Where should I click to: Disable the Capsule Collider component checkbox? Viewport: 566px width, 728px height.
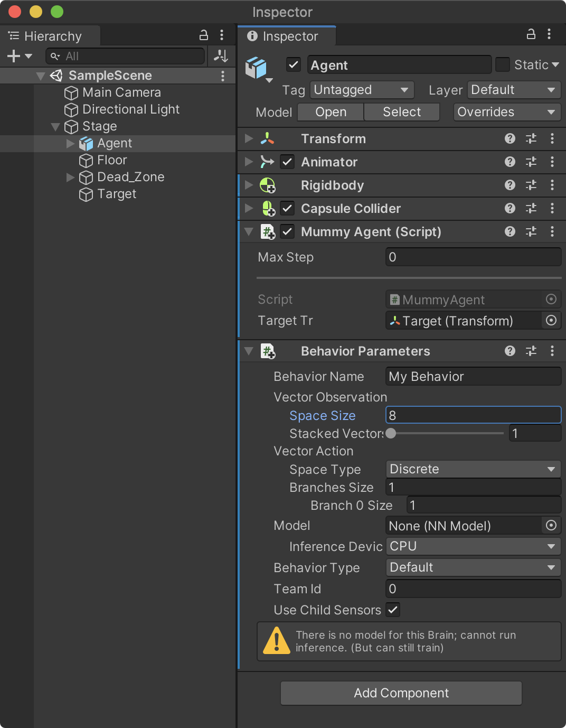click(287, 208)
